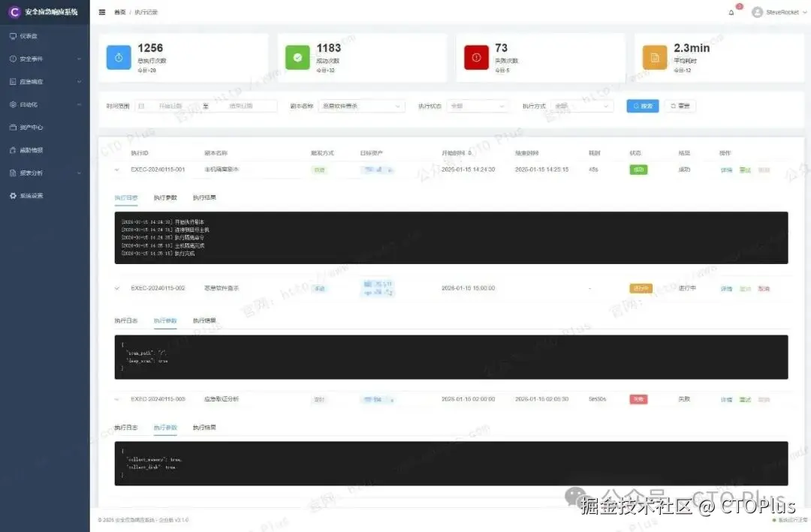Expand the 应急响应 sidebar chevron

(79, 82)
